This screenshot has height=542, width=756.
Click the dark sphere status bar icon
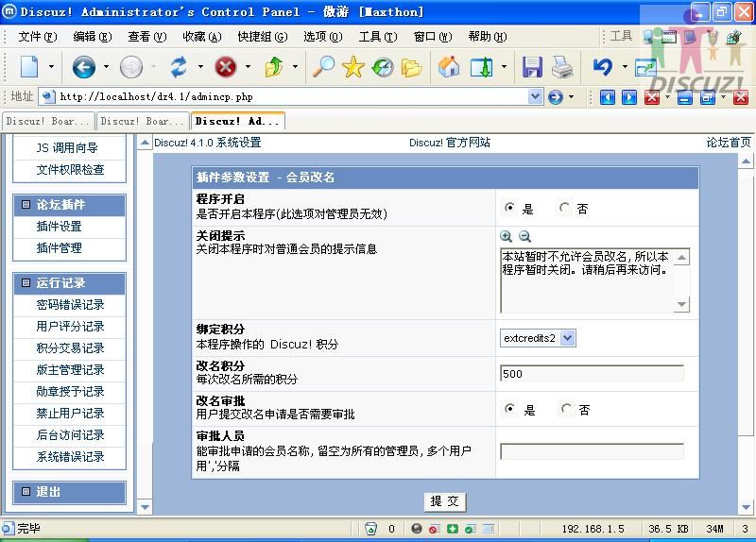[x=417, y=529]
